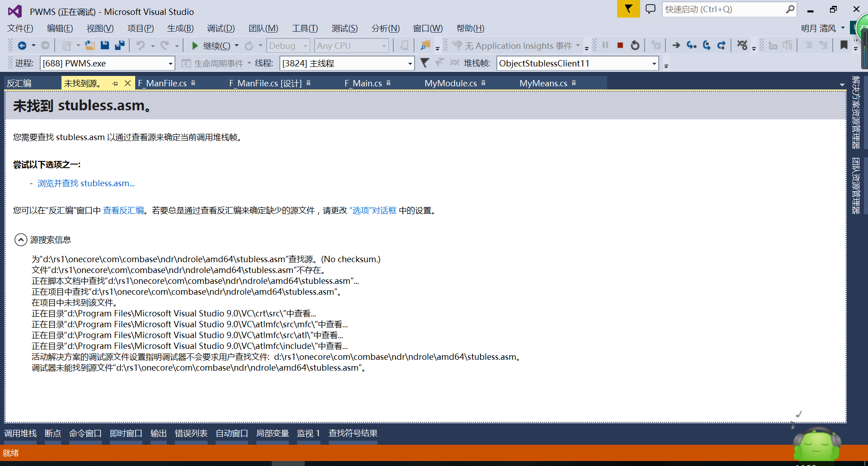
Task: Open the 继续(C) button dropdown arrow
Action: [236, 46]
